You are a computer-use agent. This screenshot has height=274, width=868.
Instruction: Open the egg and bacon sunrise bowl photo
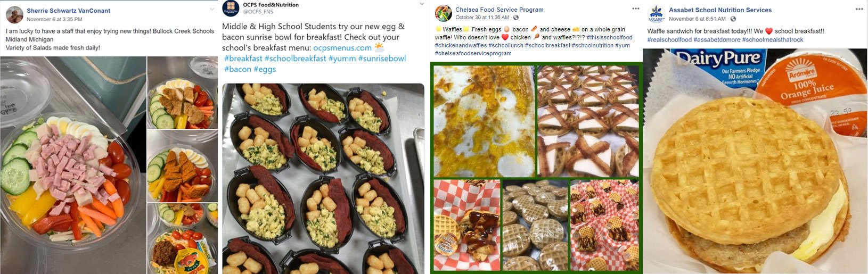(323, 178)
